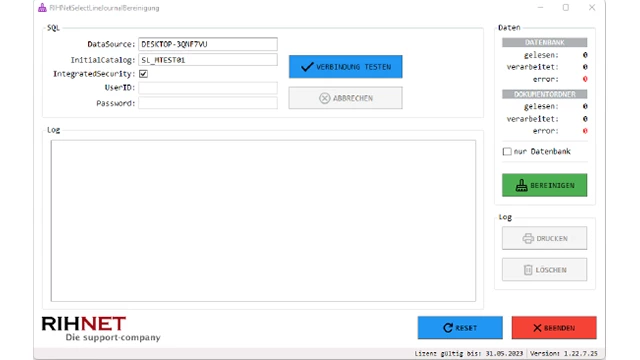640x360 pixels.
Task: Click the IntegratedSecurity label
Action: [x=94, y=74]
